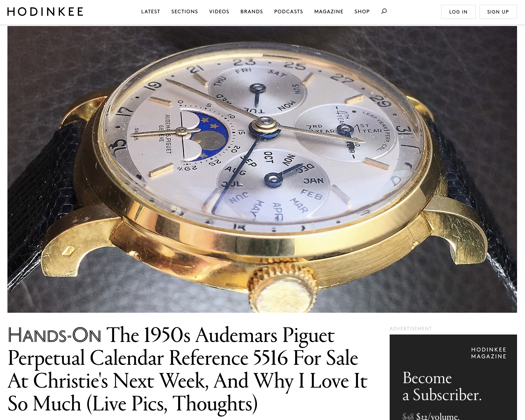Click the Hodinkee Magazine ad banner
The width and height of the screenshot is (525, 420).
tap(453, 377)
